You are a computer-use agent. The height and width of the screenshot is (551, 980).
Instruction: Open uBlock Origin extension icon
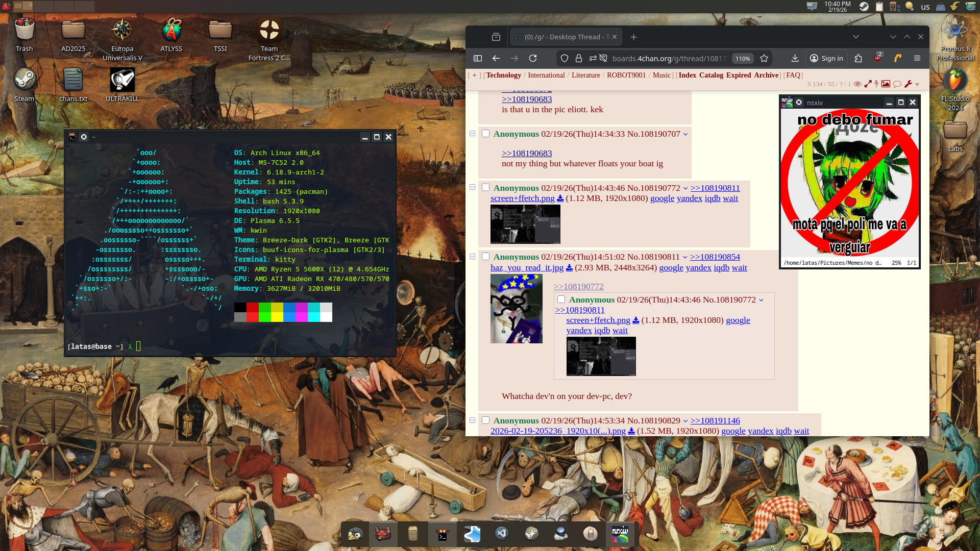click(877, 58)
